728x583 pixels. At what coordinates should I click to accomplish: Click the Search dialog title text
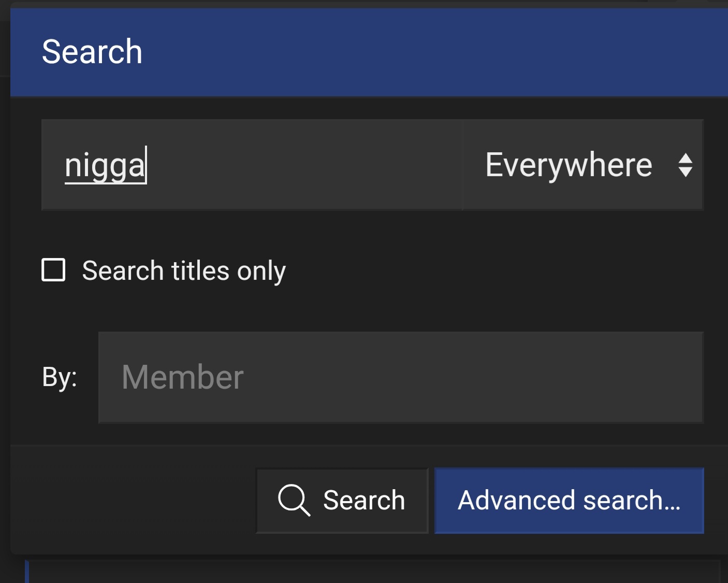92,52
